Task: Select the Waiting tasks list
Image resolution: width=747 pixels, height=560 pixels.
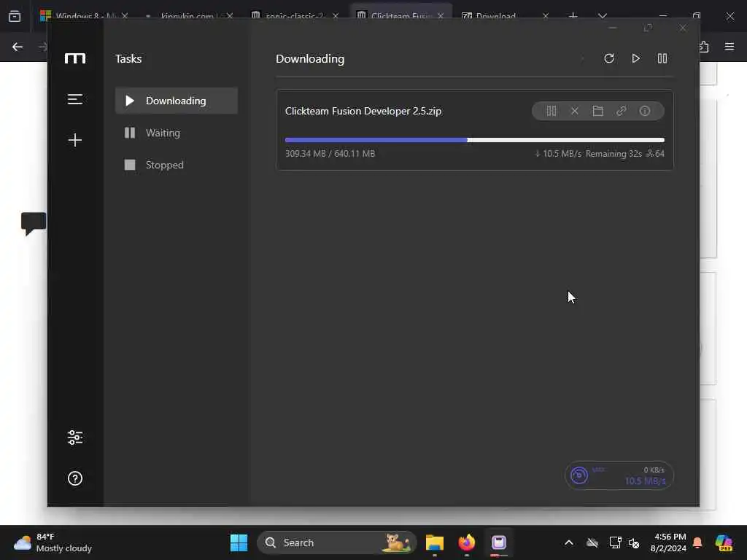Action: click(177, 133)
